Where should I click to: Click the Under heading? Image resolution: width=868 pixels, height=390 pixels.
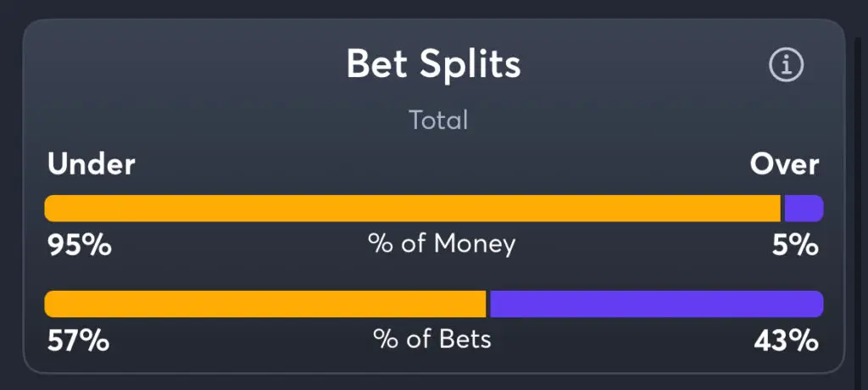(92, 164)
